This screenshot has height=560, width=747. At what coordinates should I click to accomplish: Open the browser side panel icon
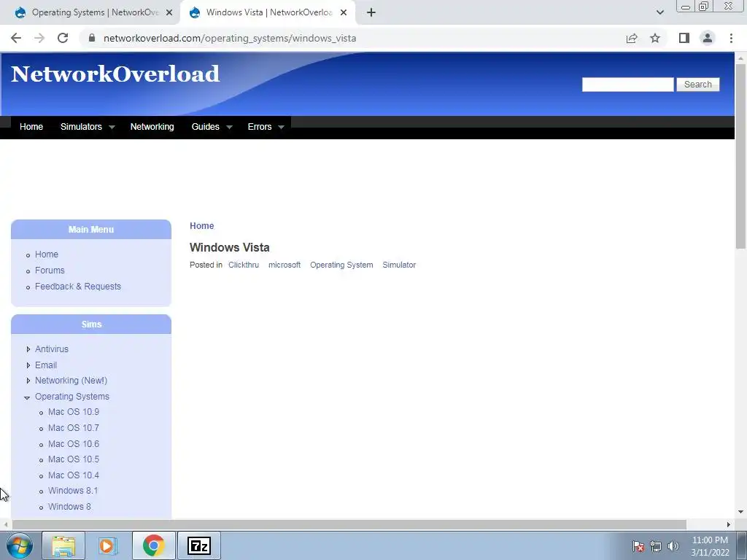click(x=684, y=38)
